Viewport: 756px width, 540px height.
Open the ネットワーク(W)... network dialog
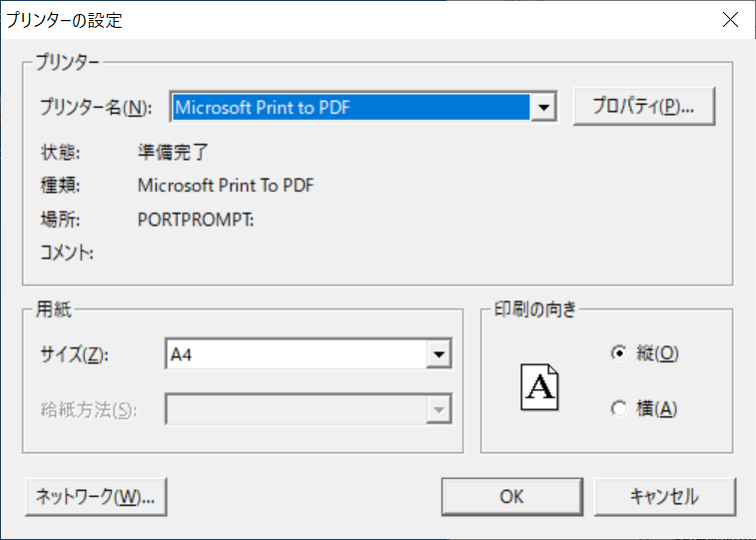(x=96, y=497)
